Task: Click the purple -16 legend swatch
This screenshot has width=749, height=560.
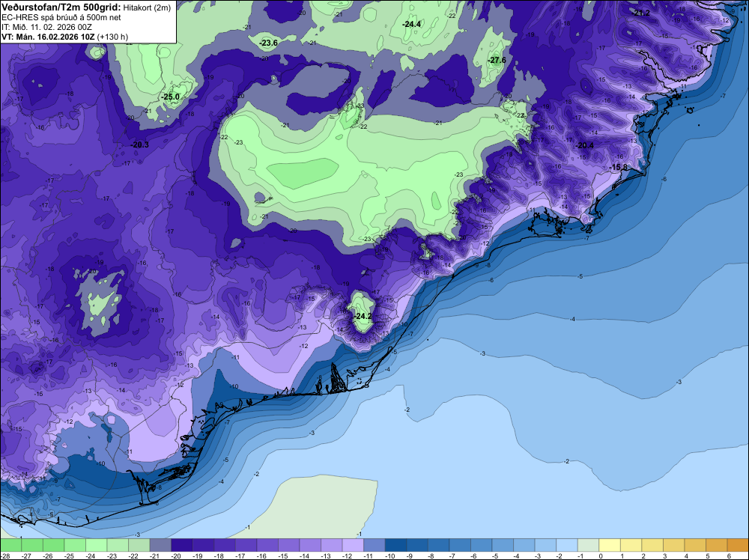Action: pyautogui.click(x=267, y=545)
